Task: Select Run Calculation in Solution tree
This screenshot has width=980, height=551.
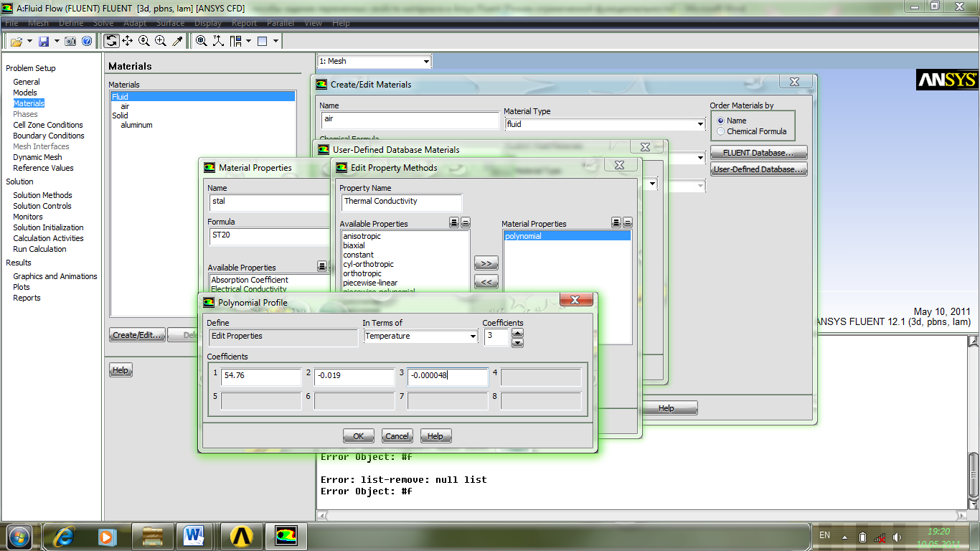Action: (x=39, y=249)
